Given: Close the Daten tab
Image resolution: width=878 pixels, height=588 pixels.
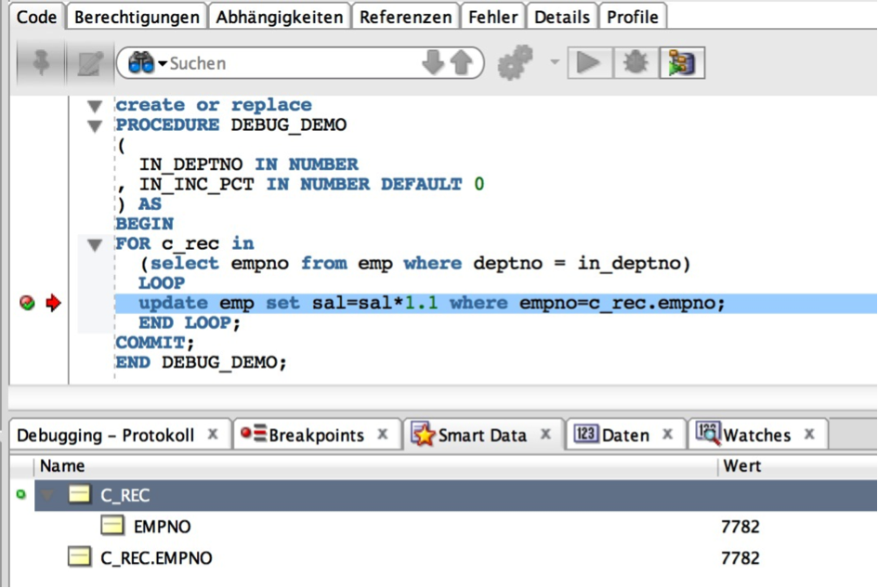Looking at the screenshot, I should pyautogui.click(x=667, y=434).
